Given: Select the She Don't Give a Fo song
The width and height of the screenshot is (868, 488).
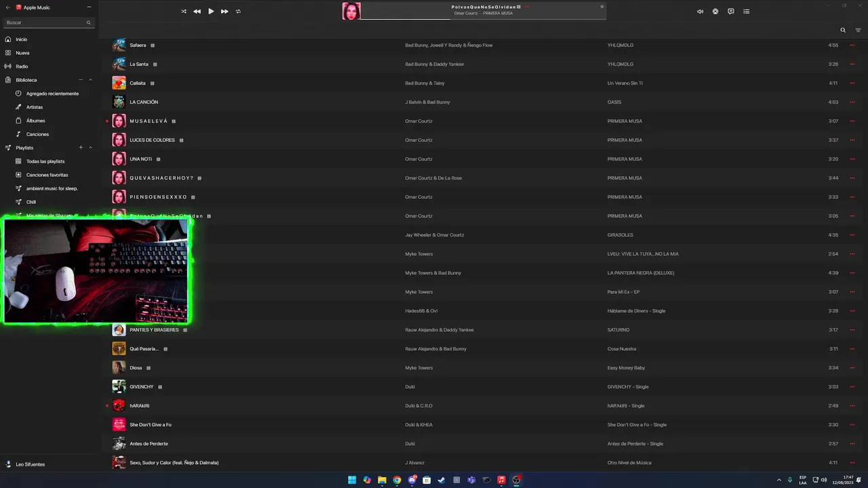Looking at the screenshot, I should pos(151,425).
